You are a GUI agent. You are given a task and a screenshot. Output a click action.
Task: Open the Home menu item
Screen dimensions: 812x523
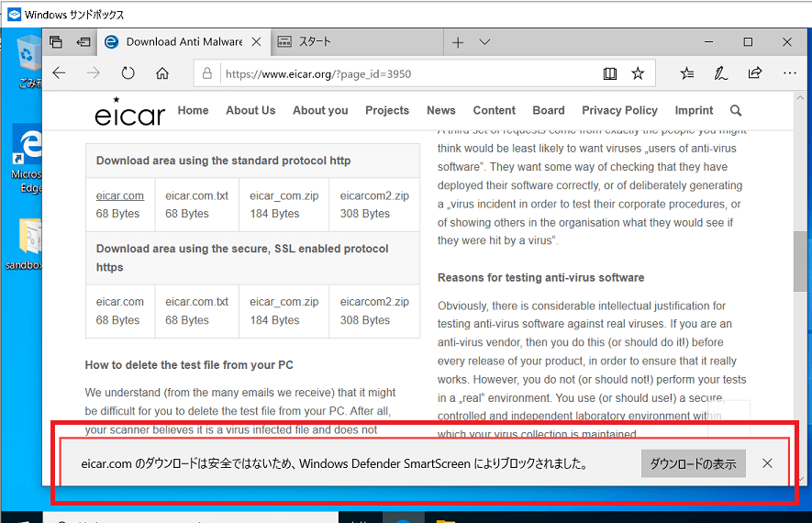pyautogui.click(x=194, y=110)
